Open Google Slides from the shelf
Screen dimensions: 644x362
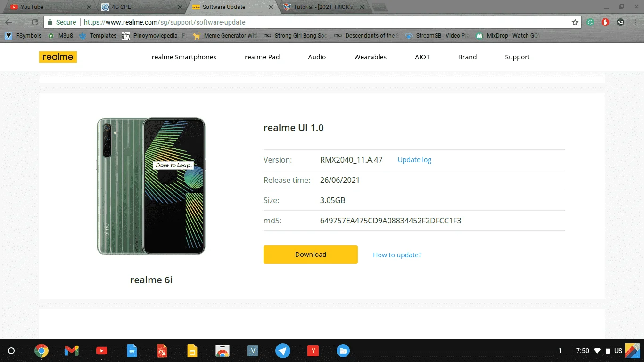point(192,351)
